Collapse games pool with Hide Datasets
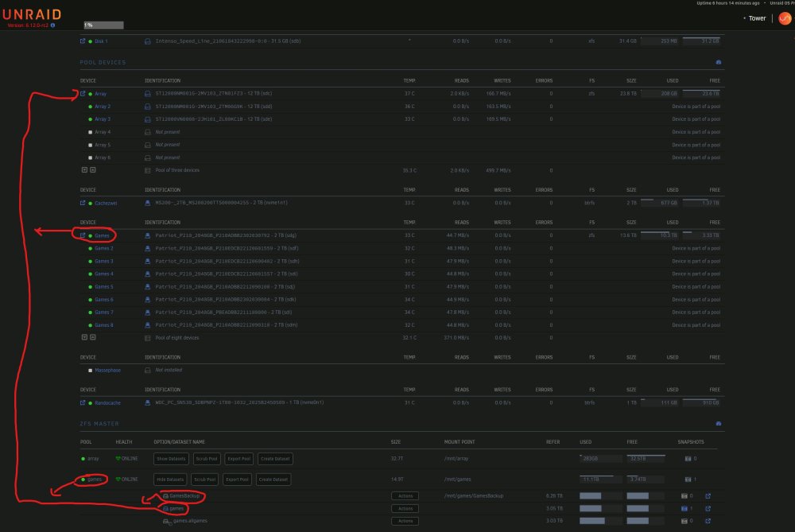 [x=170, y=480]
